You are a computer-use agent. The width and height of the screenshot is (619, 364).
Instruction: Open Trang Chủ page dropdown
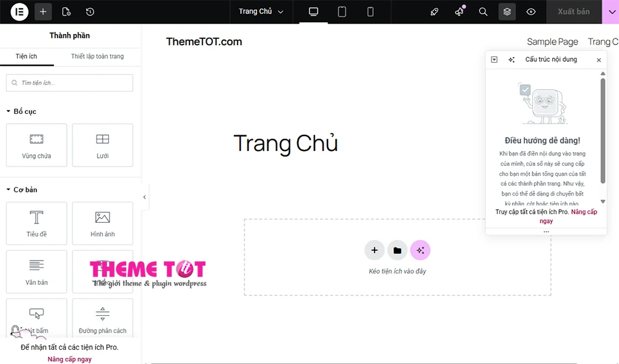261,12
